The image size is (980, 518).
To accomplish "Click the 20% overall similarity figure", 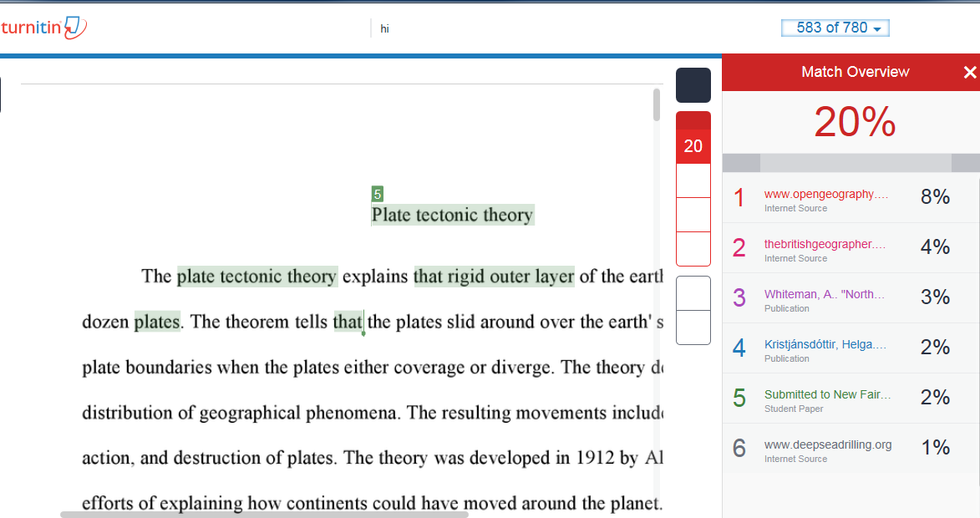I will pos(855,122).
